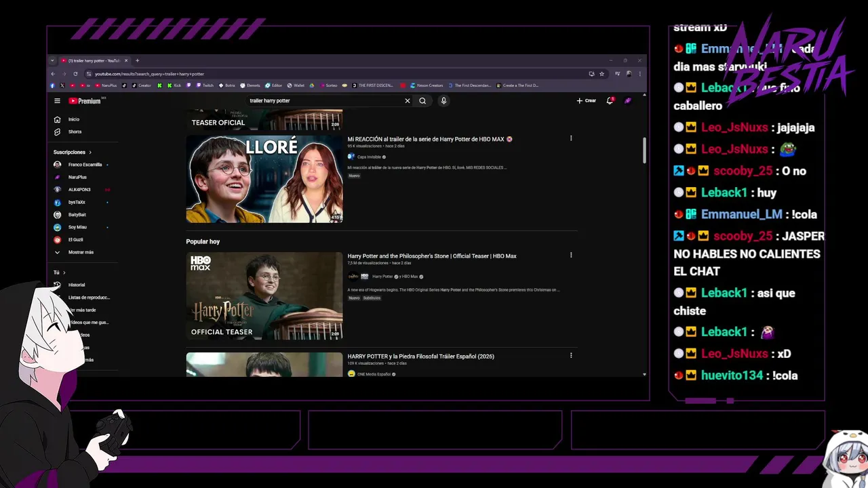Open the Elements bookmark
The width and height of the screenshot is (868, 488).
coord(250,85)
